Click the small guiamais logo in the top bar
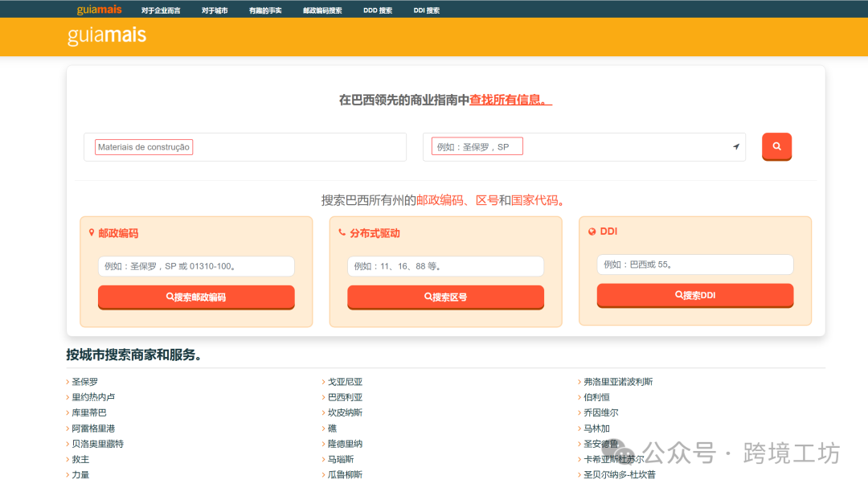The image size is (868, 488). point(98,9)
